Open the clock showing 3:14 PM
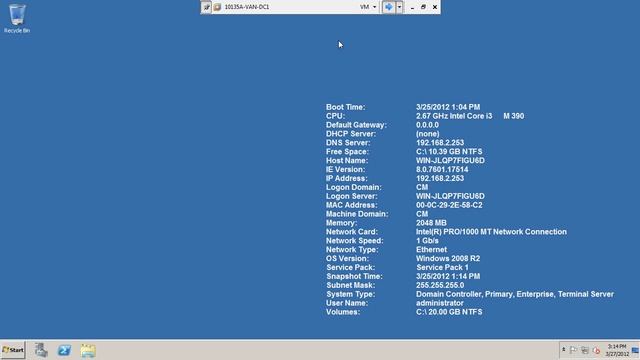 pyautogui.click(x=617, y=350)
